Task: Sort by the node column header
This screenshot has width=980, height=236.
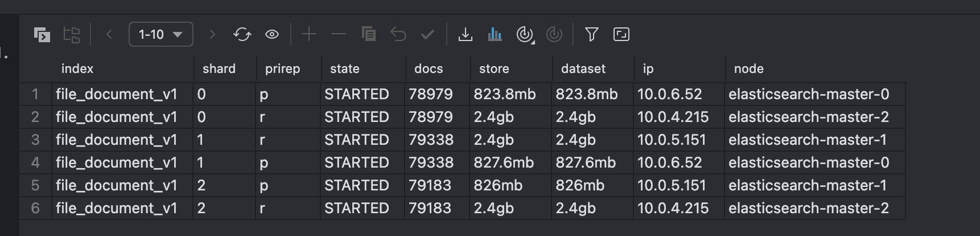Action: 749,69
